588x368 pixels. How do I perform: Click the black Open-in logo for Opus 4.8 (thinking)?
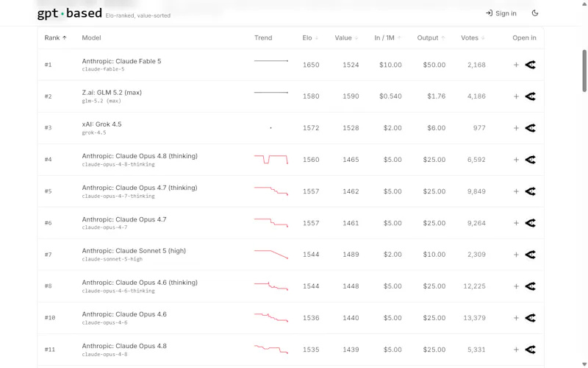tap(530, 160)
